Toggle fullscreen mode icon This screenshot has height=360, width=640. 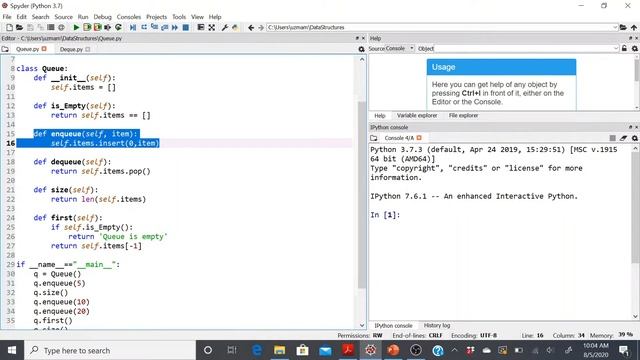[211, 27]
